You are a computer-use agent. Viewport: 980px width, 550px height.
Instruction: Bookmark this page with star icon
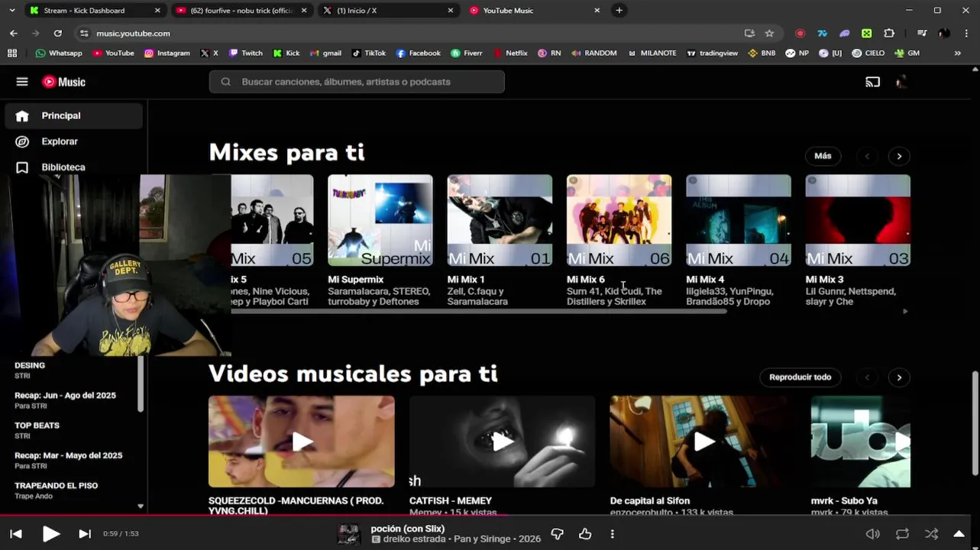769,34
